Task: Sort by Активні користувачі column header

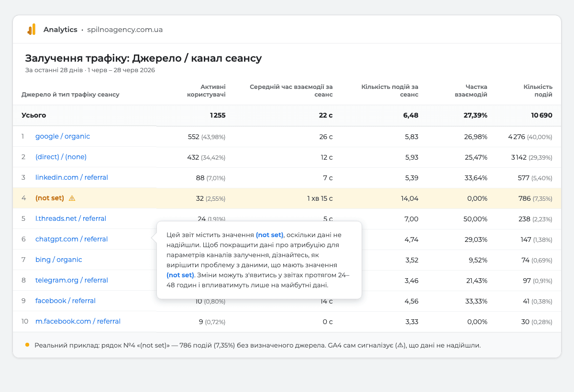Action: tap(206, 90)
